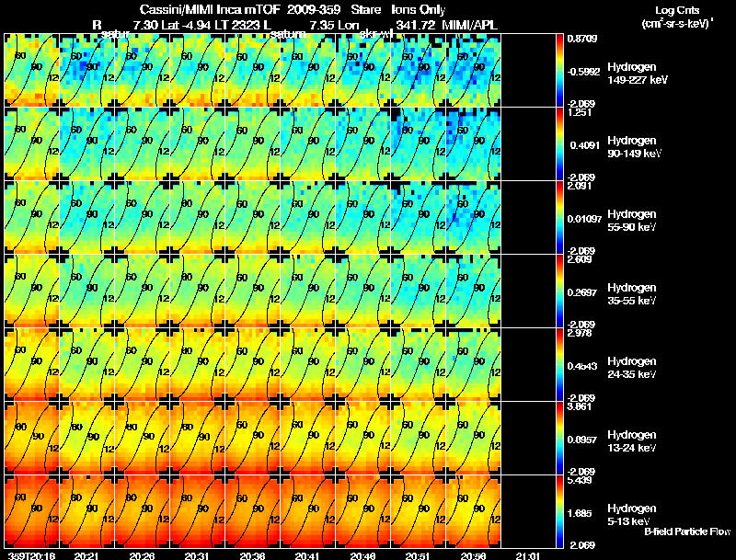
Task: Click the '0.2697' color scale value
Action: point(582,292)
